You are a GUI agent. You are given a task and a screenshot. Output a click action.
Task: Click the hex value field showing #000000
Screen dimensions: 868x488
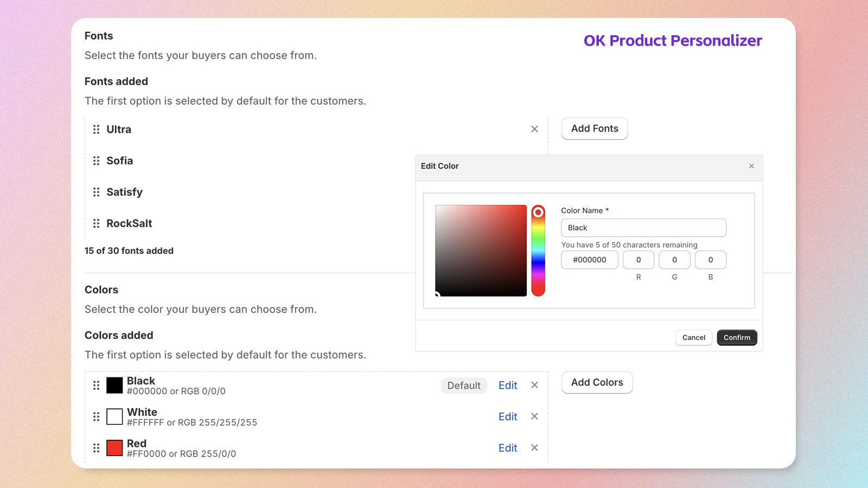pyautogui.click(x=589, y=260)
